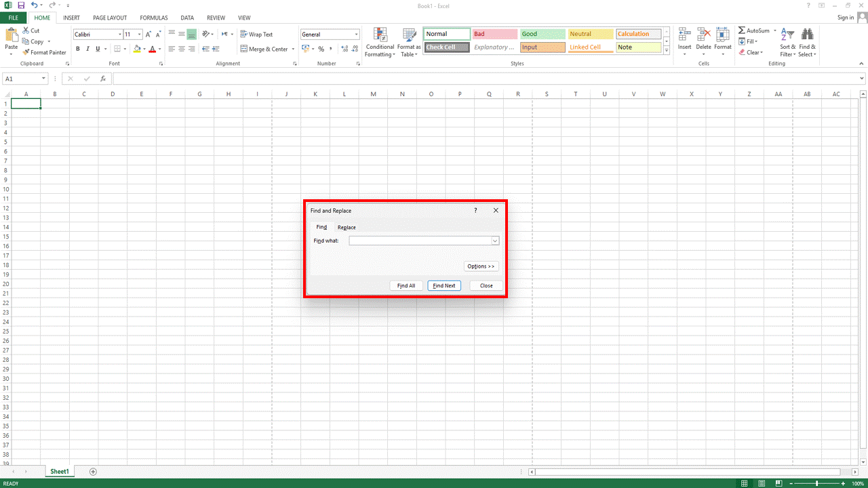Expand the Find what dropdown arrow
This screenshot has width=868, height=488.
click(x=495, y=241)
